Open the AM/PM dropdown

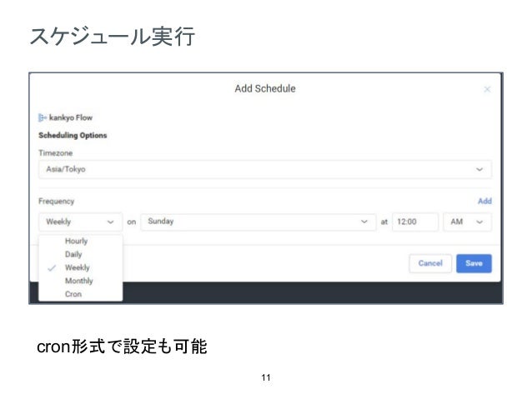pyautogui.click(x=467, y=222)
